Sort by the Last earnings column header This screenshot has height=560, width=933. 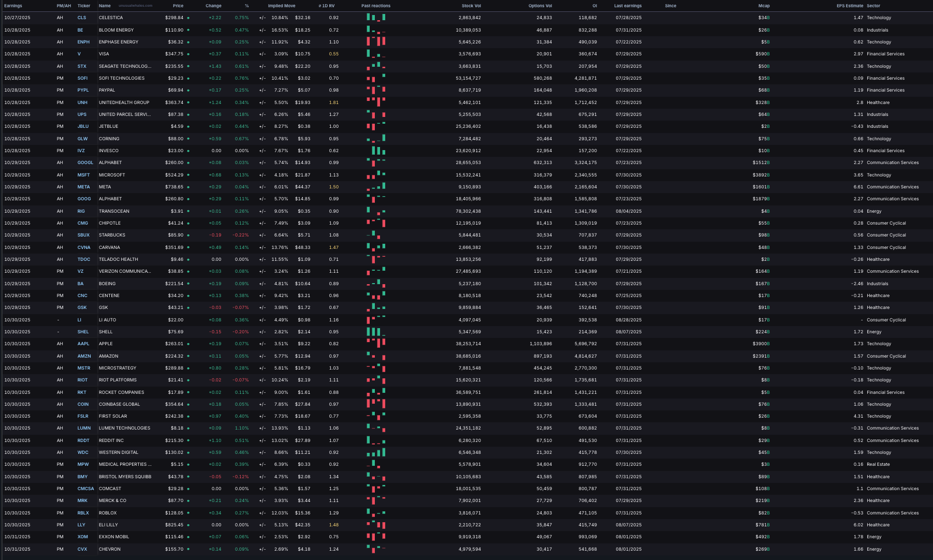click(628, 6)
